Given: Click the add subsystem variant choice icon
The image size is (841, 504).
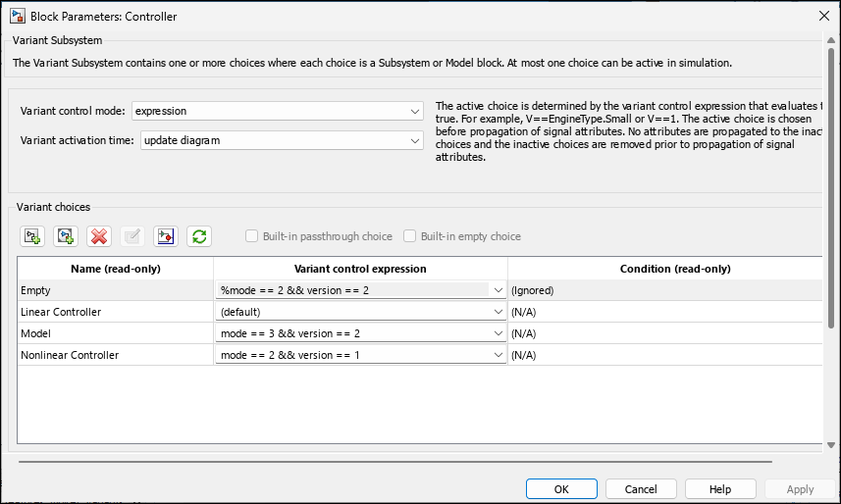Looking at the screenshot, I should [x=32, y=236].
